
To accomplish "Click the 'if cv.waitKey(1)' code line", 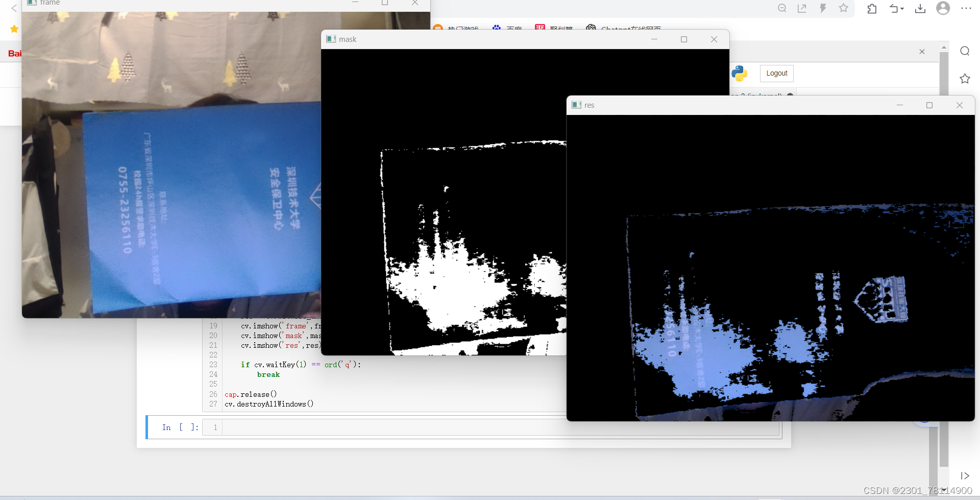I will (301, 365).
